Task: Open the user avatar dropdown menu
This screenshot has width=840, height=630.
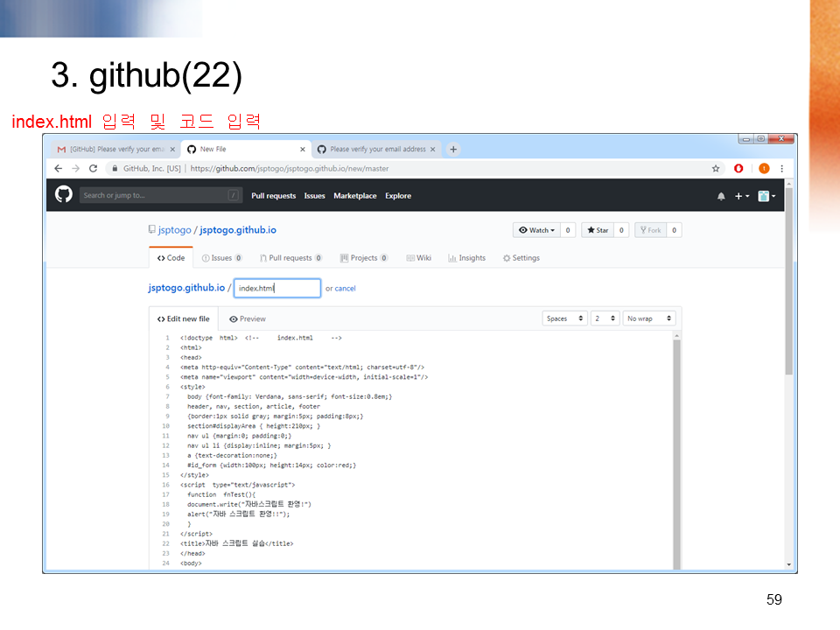Action: point(766,196)
